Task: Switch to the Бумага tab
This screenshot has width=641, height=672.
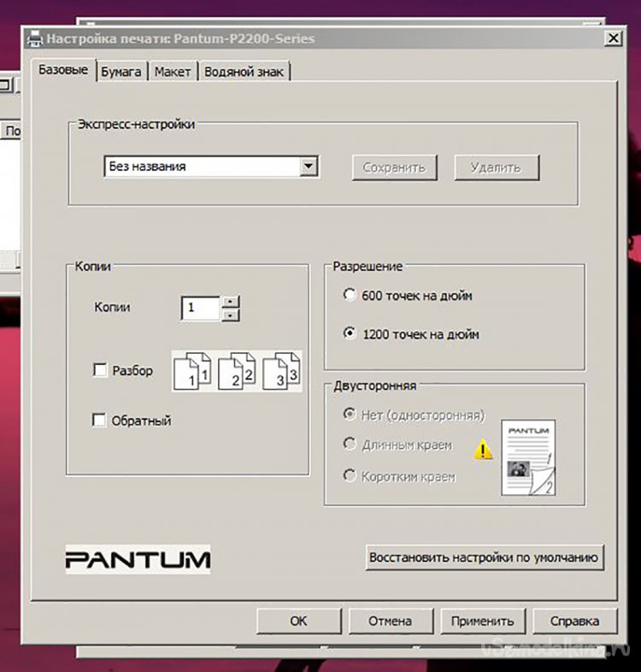Action: coord(121,73)
